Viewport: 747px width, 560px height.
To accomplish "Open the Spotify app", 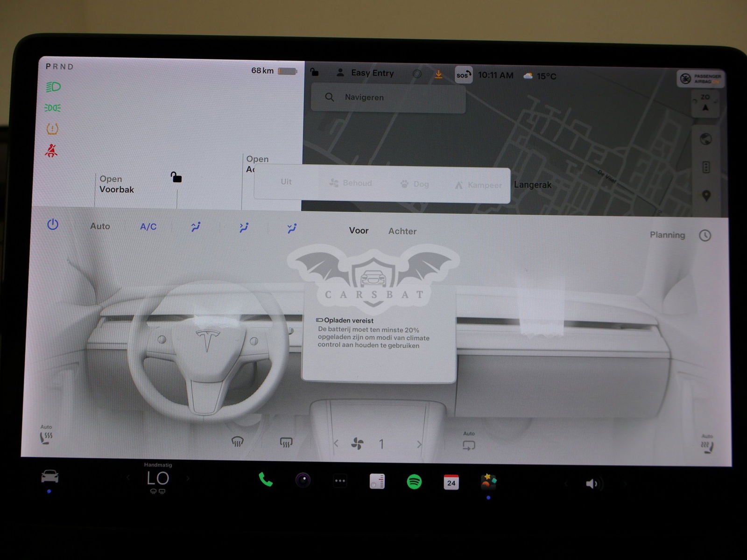I will pos(414,482).
